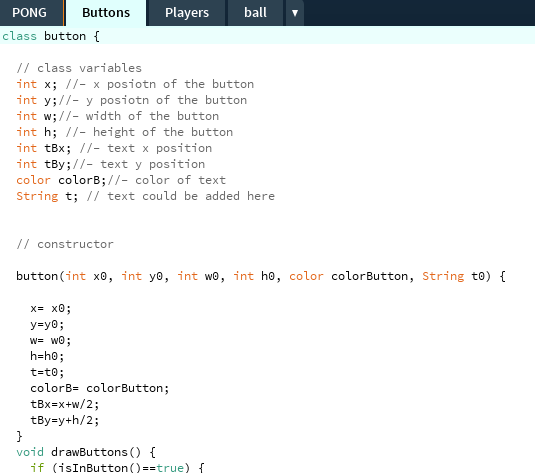Click the 'h=h0;' assignment line
Image resolution: width=535 pixels, height=473 pixels.
(47, 356)
